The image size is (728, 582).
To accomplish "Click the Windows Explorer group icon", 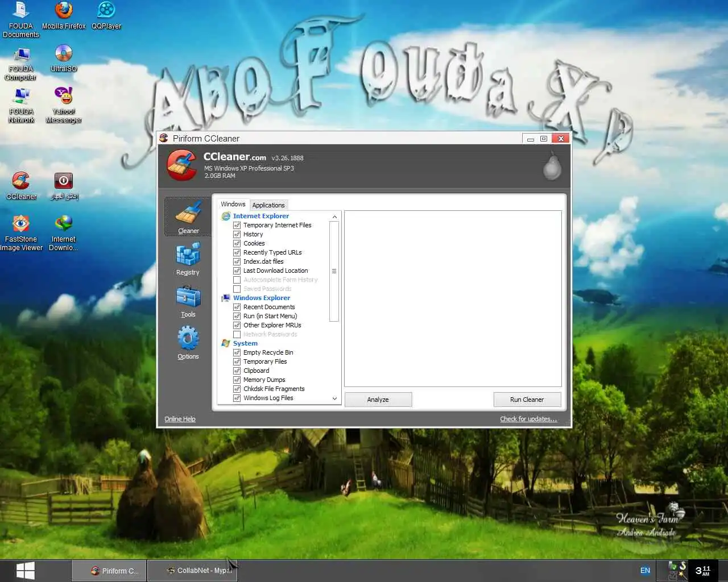I will (226, 298).
